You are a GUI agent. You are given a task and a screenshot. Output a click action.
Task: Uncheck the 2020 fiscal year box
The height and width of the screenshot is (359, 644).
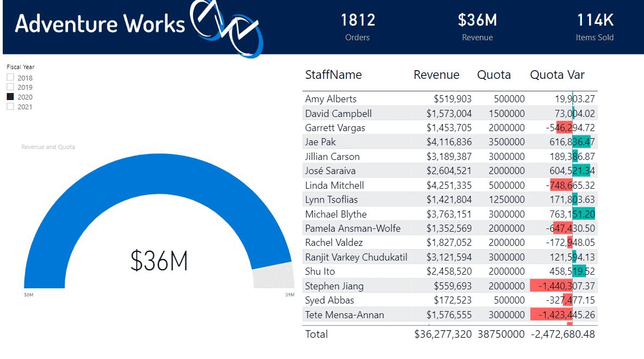pyautogui.click(x=10, y=96)
